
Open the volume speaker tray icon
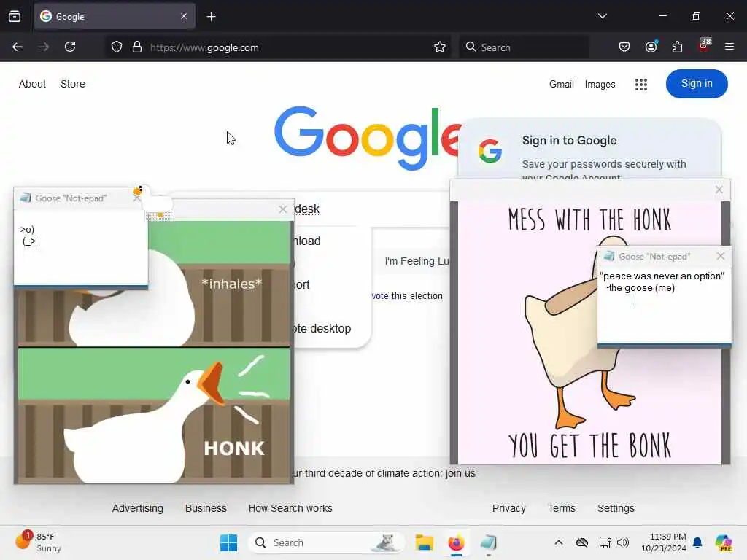coord(623,542)
